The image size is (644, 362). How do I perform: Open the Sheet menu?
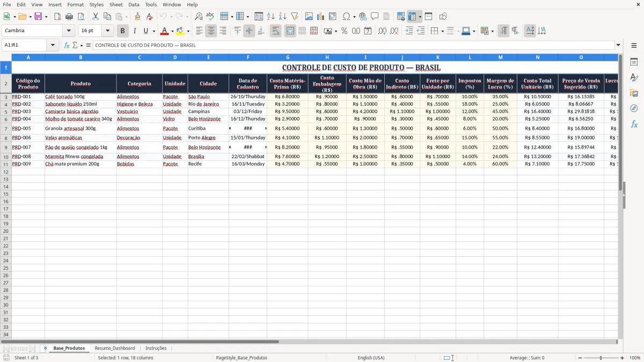click(116, 4)
